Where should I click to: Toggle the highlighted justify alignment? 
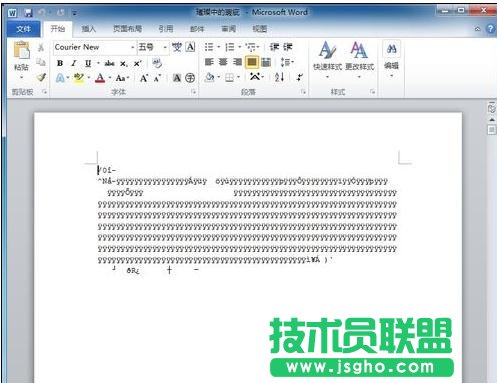coord(252,62)
